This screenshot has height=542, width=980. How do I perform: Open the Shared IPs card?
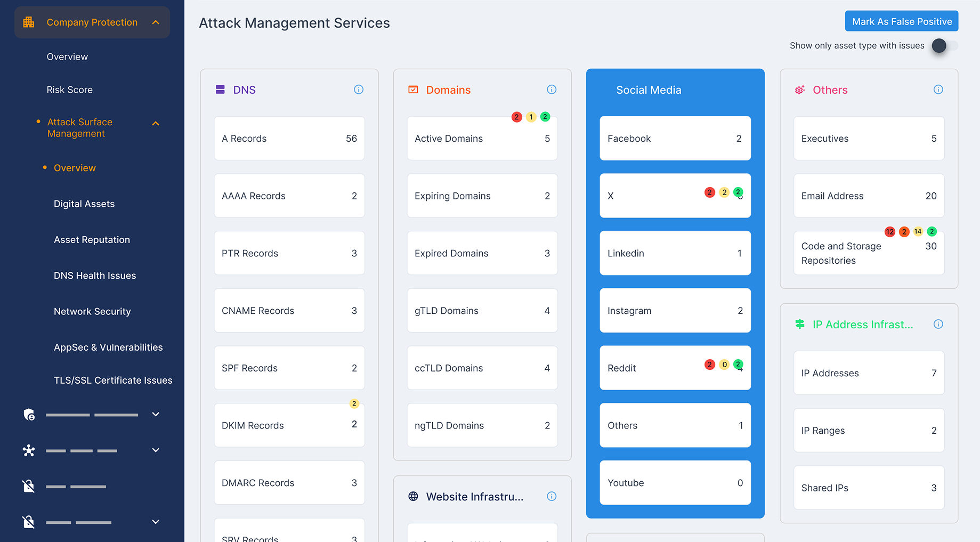(x=869, y=488)
